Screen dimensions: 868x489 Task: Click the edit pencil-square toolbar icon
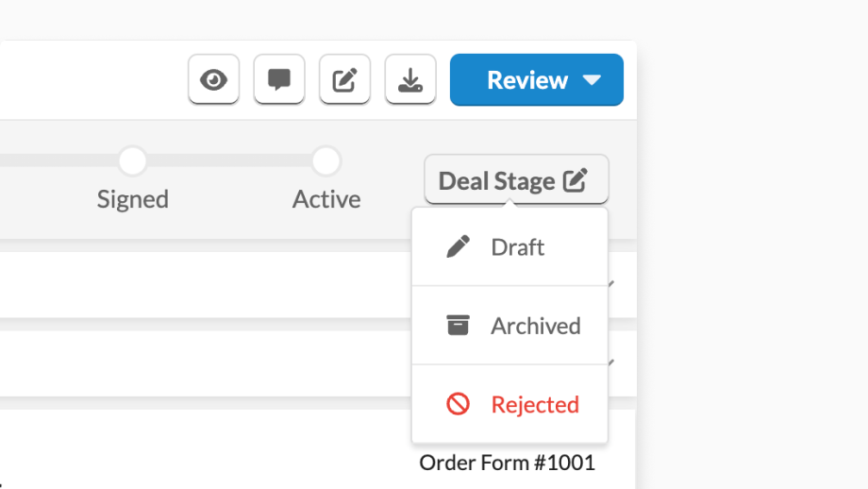pos(344,79)
